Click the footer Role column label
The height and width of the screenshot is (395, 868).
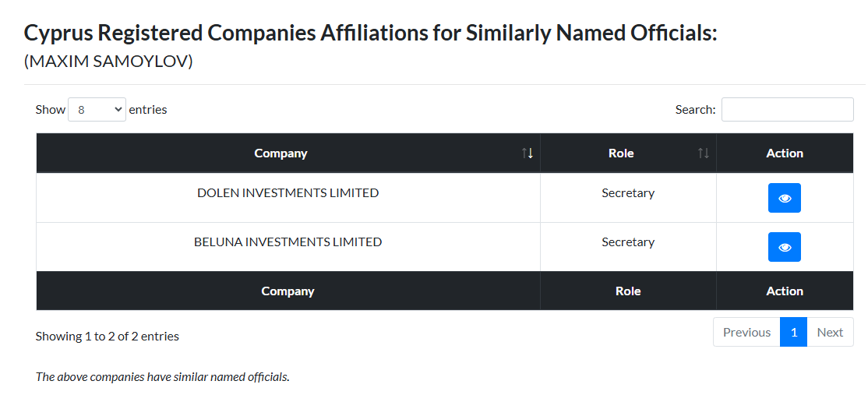tap(628, 291)
